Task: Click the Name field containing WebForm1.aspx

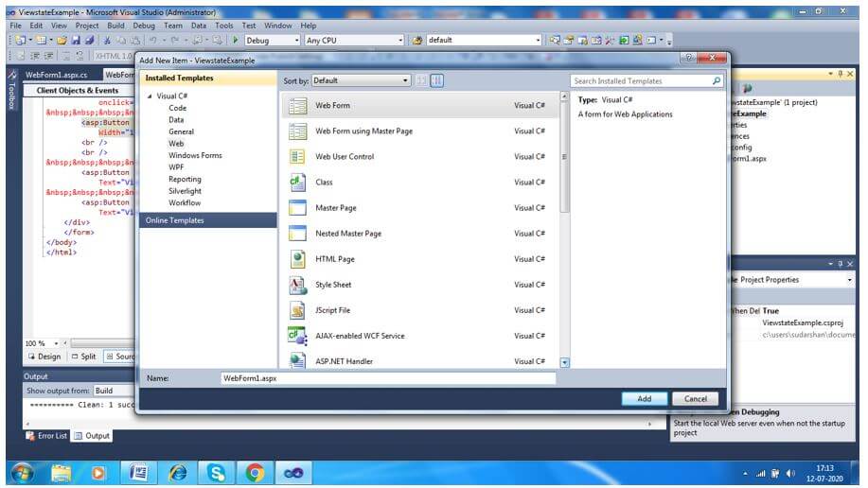Action: point(387,378)
